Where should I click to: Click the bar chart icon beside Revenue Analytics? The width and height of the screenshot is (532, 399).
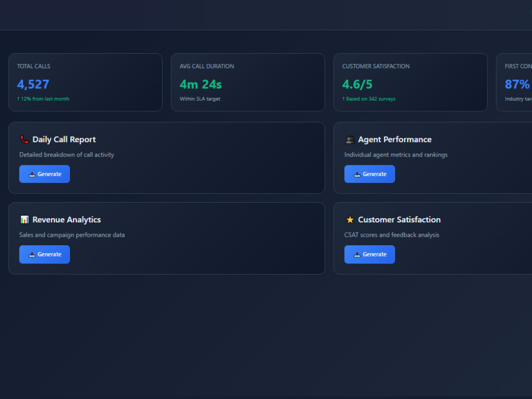click(24, 220)
